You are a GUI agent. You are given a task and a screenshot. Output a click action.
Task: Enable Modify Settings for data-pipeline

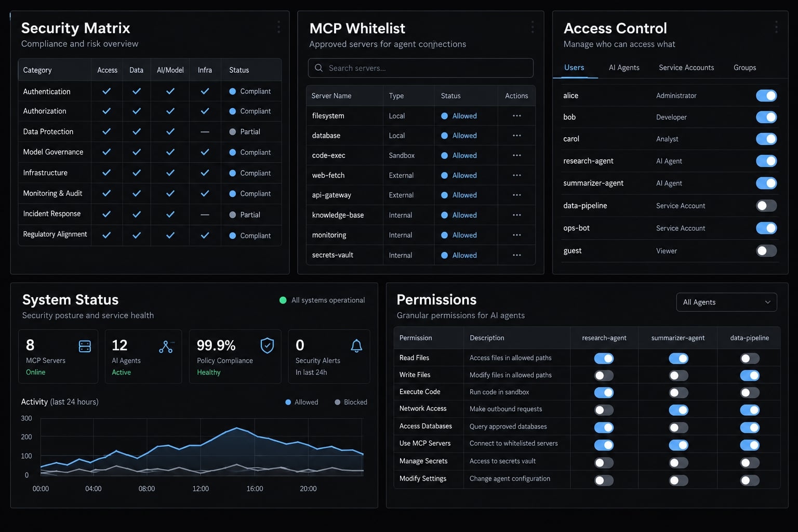tap(750, 480)
